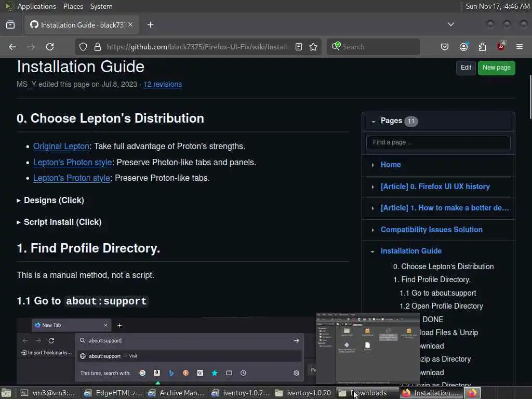Image resolution: width=532 pixels, height=399 pixels.
Task: Click the date and time clock
Action: 497,6
